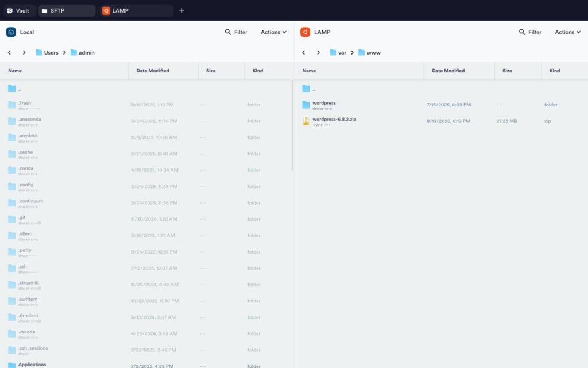This screenshot has width=588, height=368.
Task: Switch to the LAMP tab
Action: click(x=137, y=10)
